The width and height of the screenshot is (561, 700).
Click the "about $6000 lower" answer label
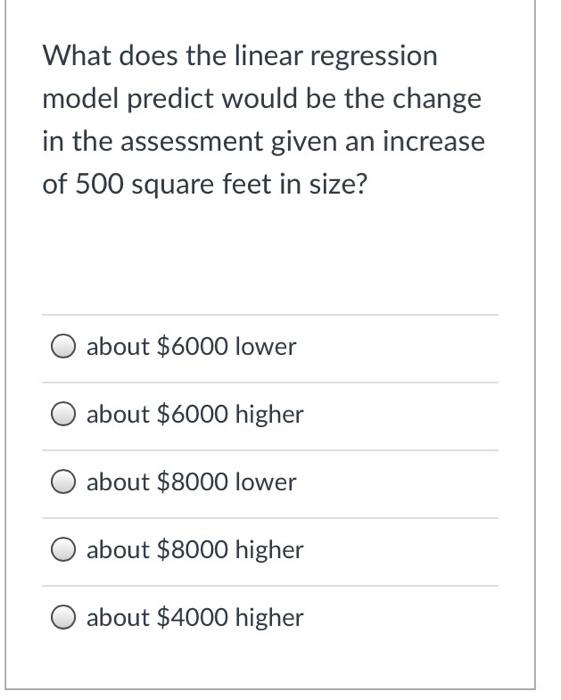tap(191, 346)
